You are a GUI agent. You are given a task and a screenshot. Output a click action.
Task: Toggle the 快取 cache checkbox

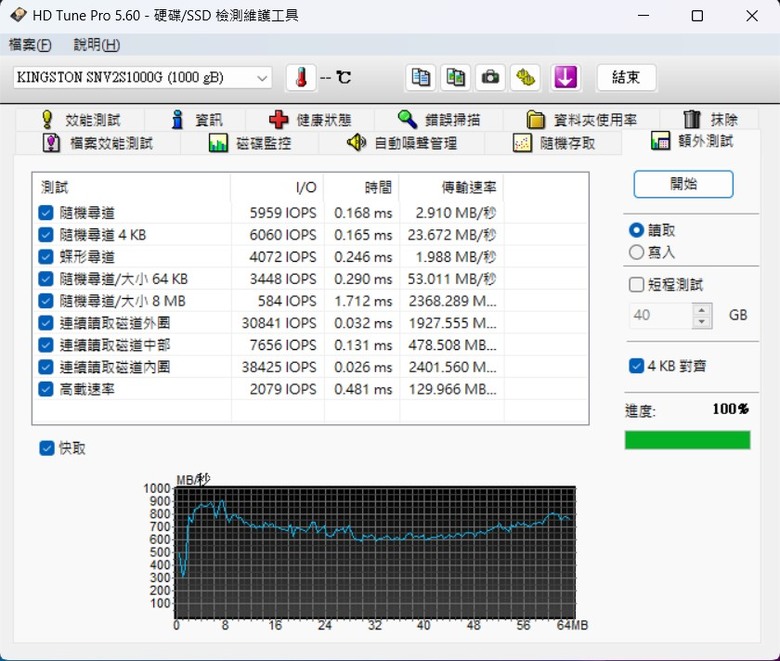tap(47, 448)
